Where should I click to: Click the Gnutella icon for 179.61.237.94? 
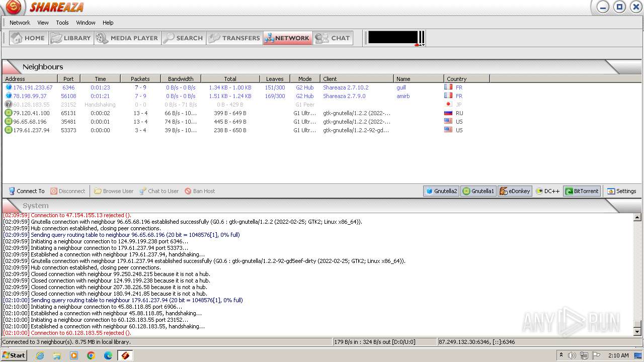tap(8, 130)
